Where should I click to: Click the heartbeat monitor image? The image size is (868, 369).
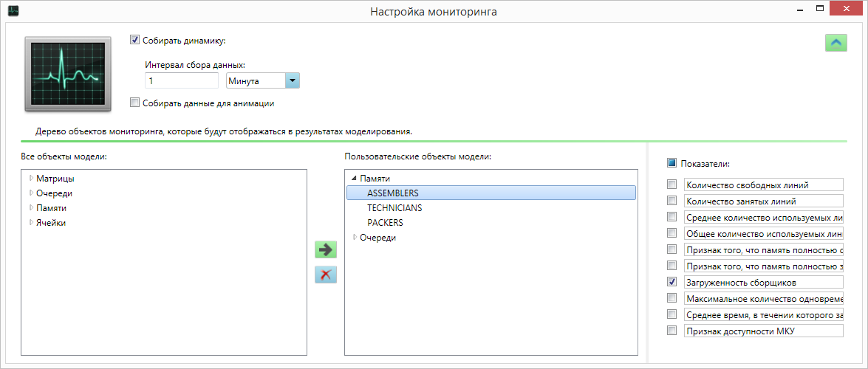pyautogui.click(x=69, y=74)
